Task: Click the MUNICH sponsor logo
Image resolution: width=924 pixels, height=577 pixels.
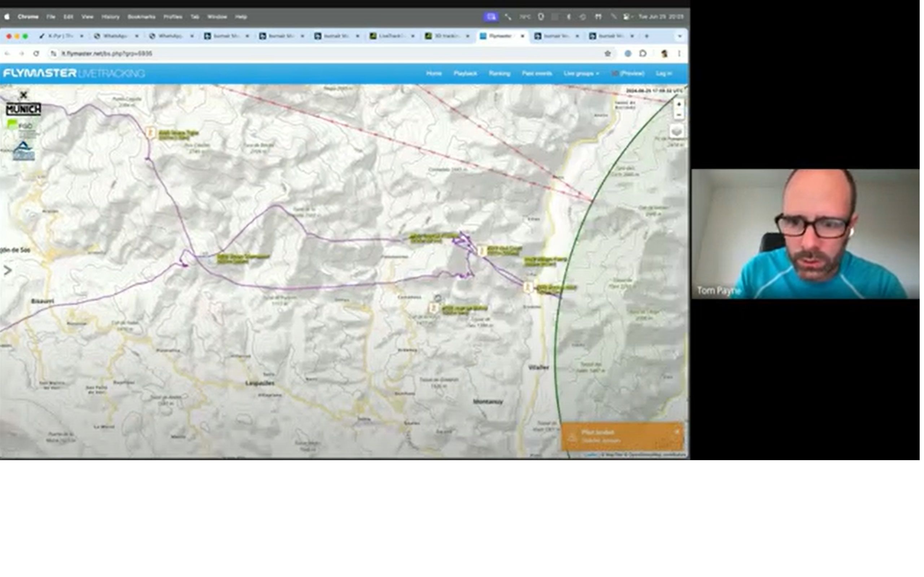Action: 24,109
